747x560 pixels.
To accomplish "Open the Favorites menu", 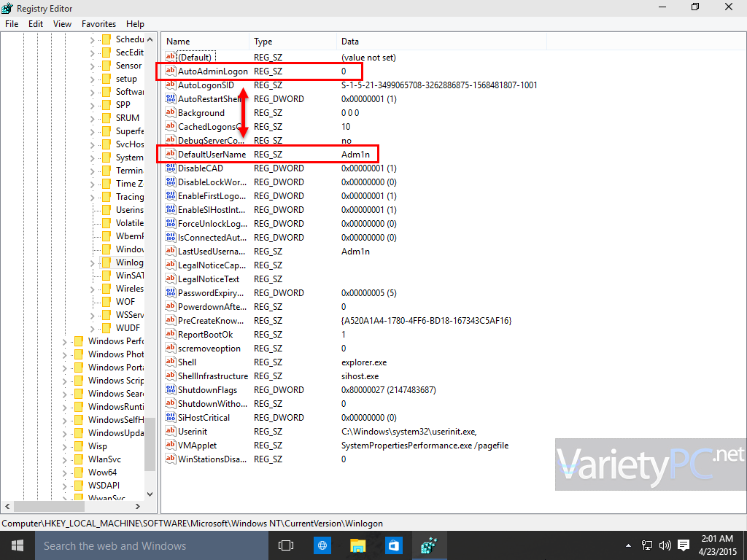I will click(98, 24).
